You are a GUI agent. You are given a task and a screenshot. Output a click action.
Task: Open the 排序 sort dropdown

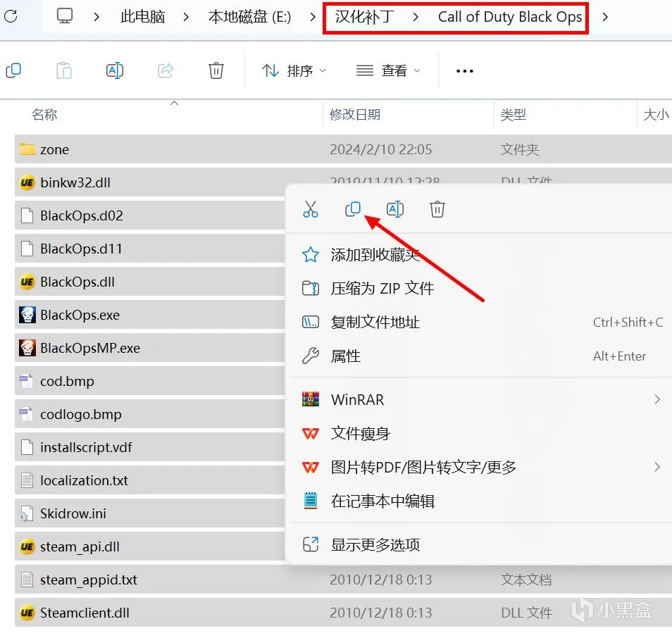294,70
